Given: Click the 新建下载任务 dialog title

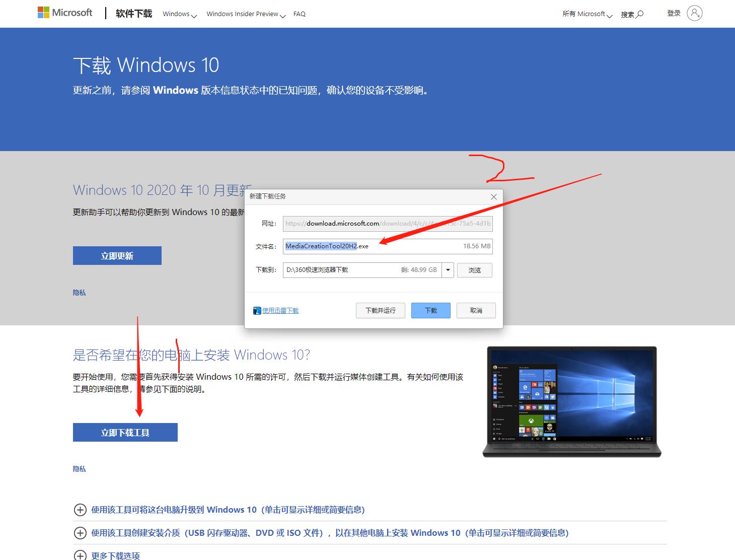Looking at the screenshot, I should [268, 196].
